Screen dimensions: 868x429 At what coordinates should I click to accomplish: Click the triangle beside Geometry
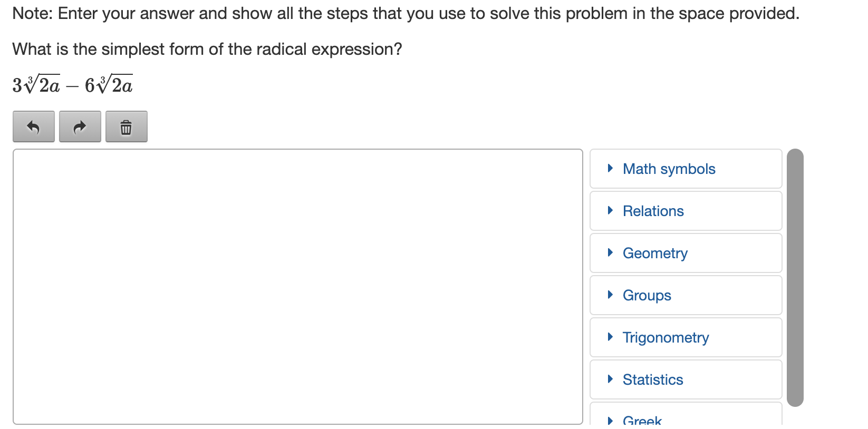point(610,252)
